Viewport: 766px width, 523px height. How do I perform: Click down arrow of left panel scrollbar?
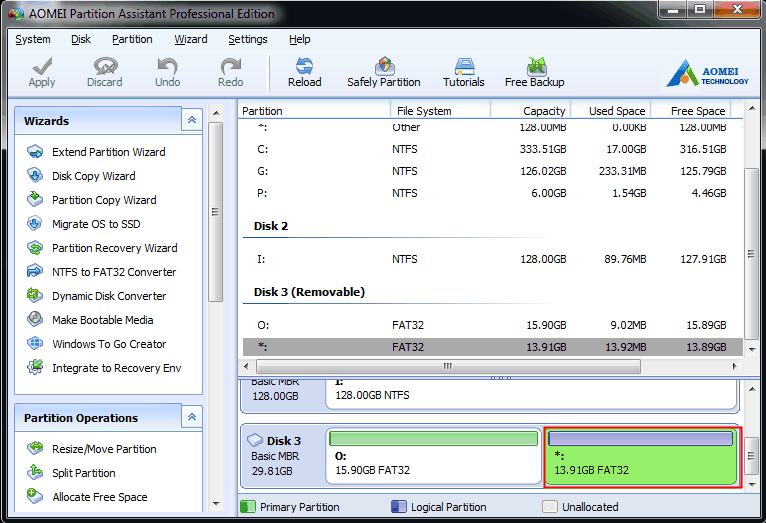point(216,503)
